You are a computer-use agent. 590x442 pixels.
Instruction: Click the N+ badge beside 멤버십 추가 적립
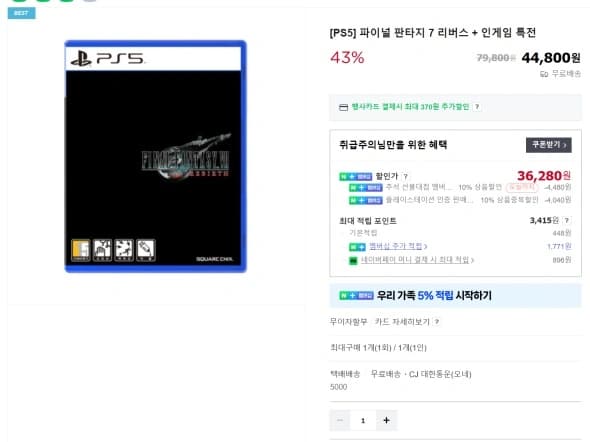[x=357, y=247]
